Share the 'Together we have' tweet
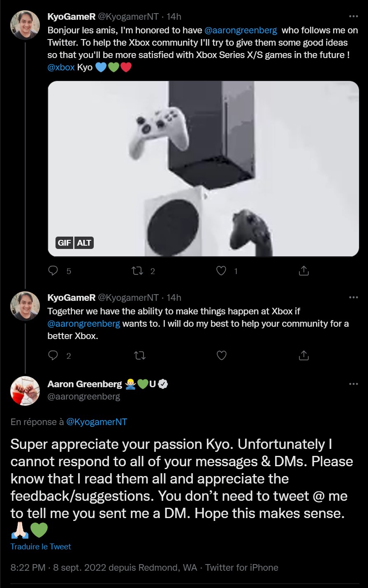 (x=303, y=356)
